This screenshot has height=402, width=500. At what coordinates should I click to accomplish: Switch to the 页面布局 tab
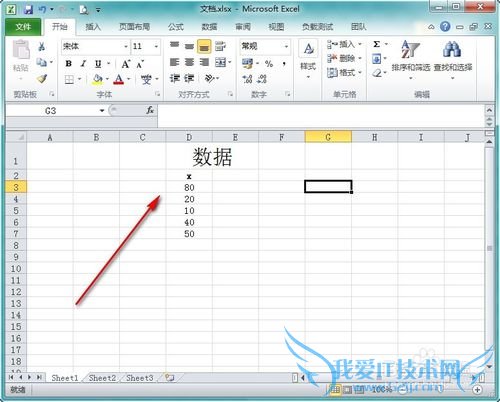[x=135, y=27]
